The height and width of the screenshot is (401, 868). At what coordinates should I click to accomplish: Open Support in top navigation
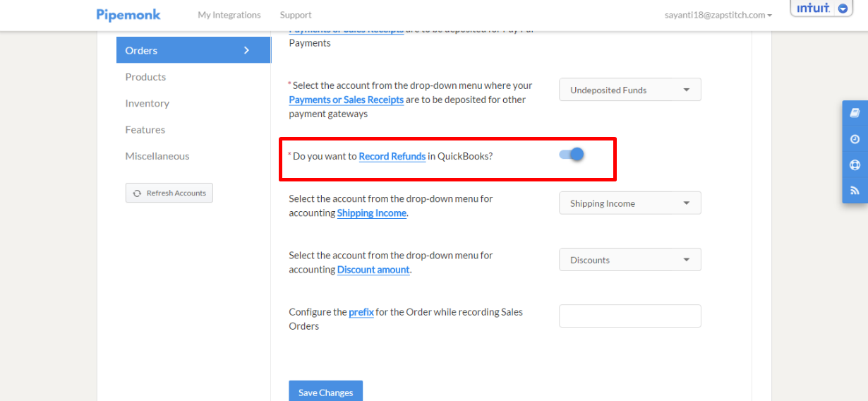[x=296, y=15]
